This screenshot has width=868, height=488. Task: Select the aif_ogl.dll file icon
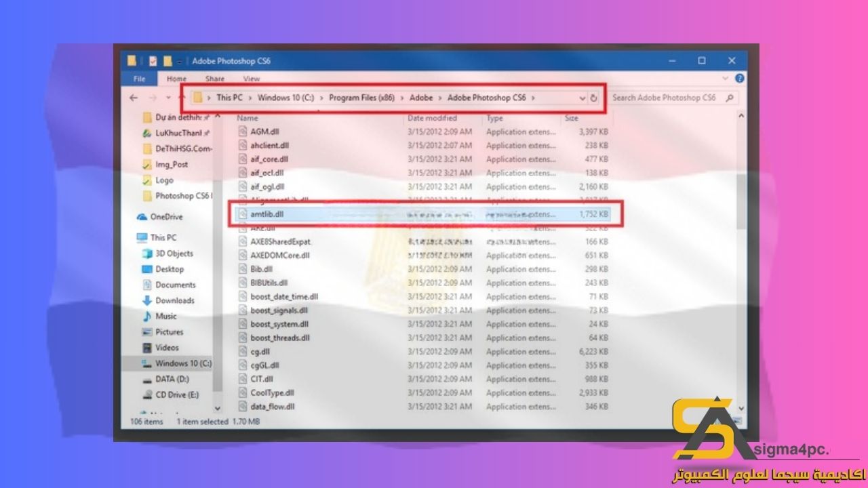[x=244, y=186]
